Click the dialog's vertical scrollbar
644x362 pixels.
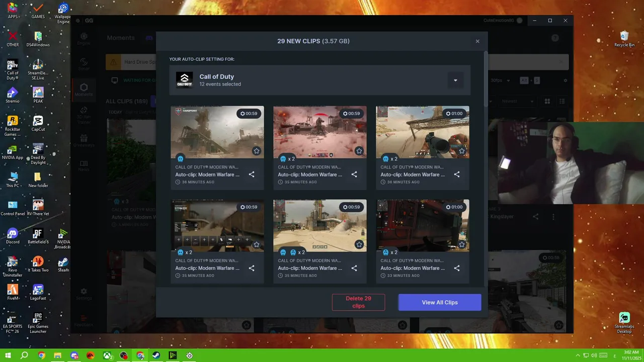486,78
